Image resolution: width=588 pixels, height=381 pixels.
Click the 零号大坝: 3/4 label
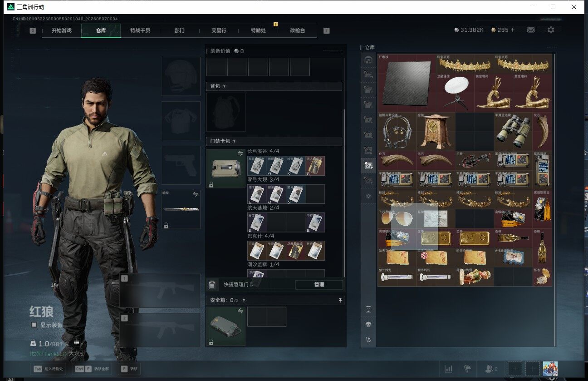[263, 180]
